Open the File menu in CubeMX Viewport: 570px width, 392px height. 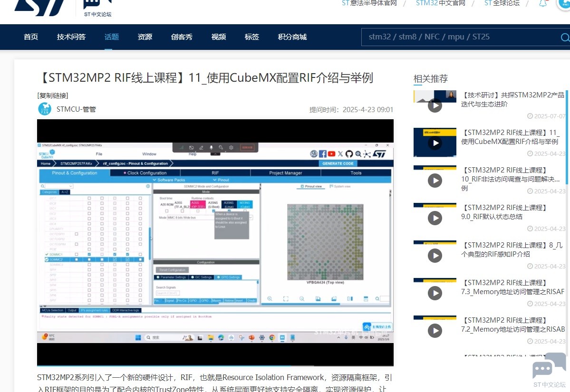pos(99,154)
